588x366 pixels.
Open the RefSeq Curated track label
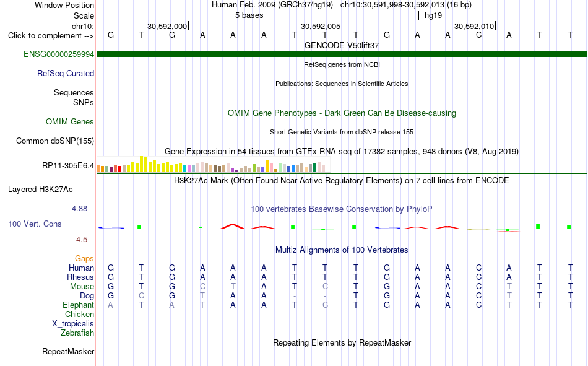65,73
